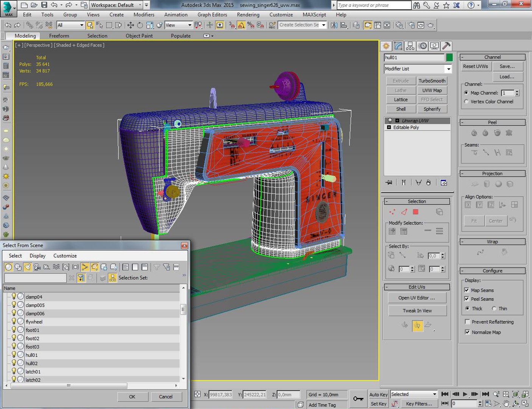Select the Map Channel radio button
532x409 pixels.
point(466,93)
